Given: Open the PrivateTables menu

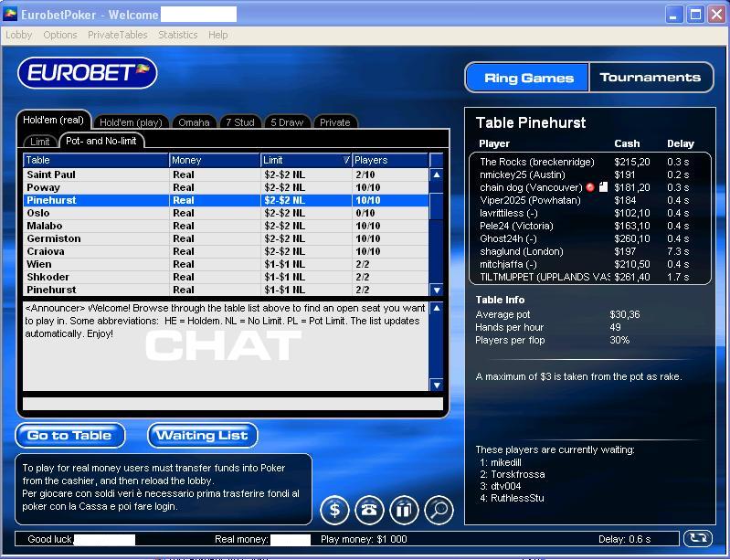Looking at the screenshot, I should point(117,35).
